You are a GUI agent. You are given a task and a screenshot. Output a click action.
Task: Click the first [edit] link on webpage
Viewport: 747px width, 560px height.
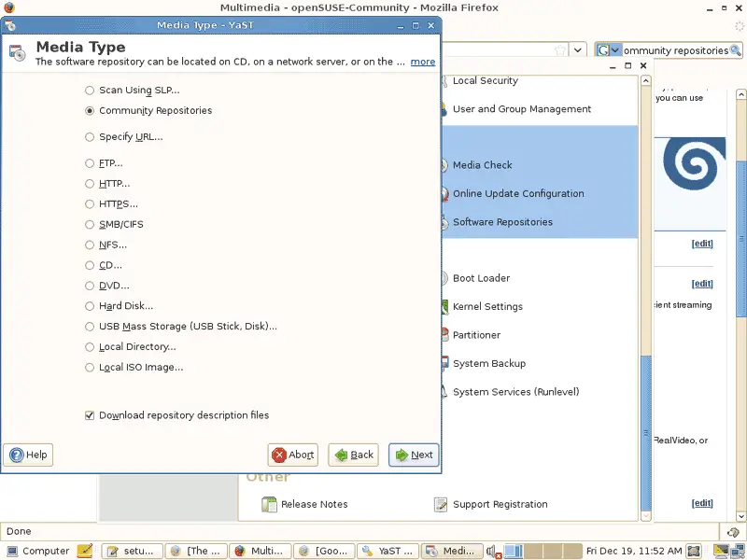(x=702, y=244)
